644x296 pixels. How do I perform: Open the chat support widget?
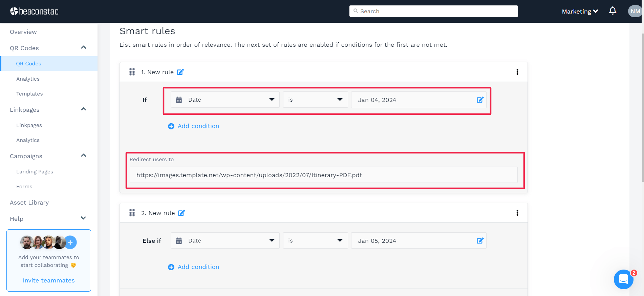(x=623, y=279)
